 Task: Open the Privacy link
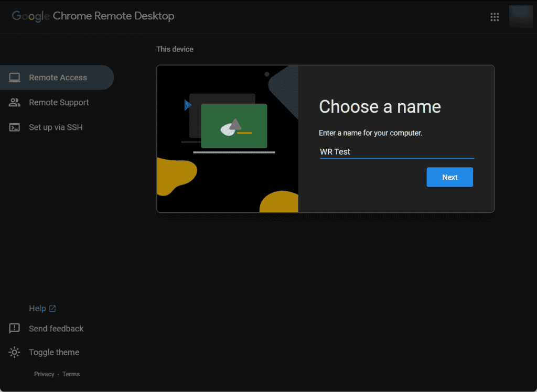click(x=44, y=374)
